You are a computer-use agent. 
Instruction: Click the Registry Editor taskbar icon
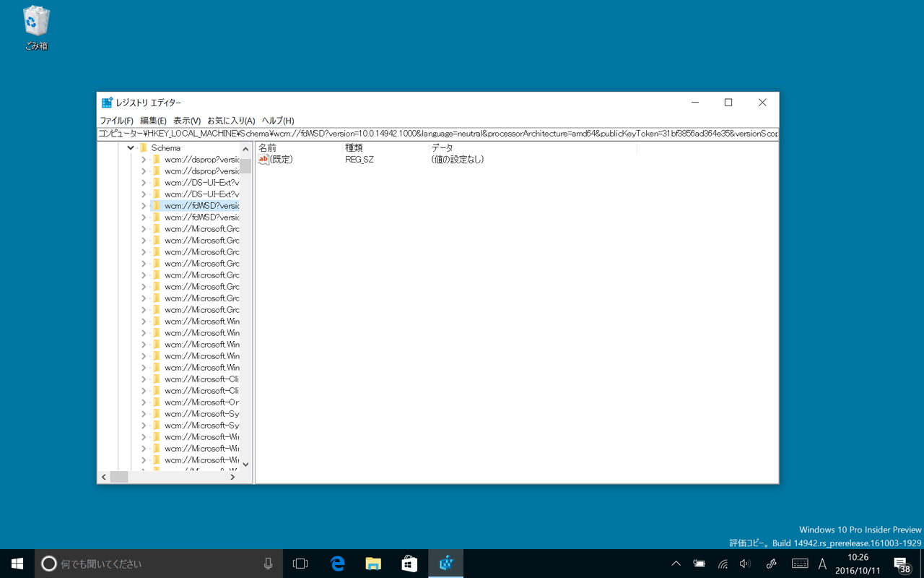[x=445, y=564]
